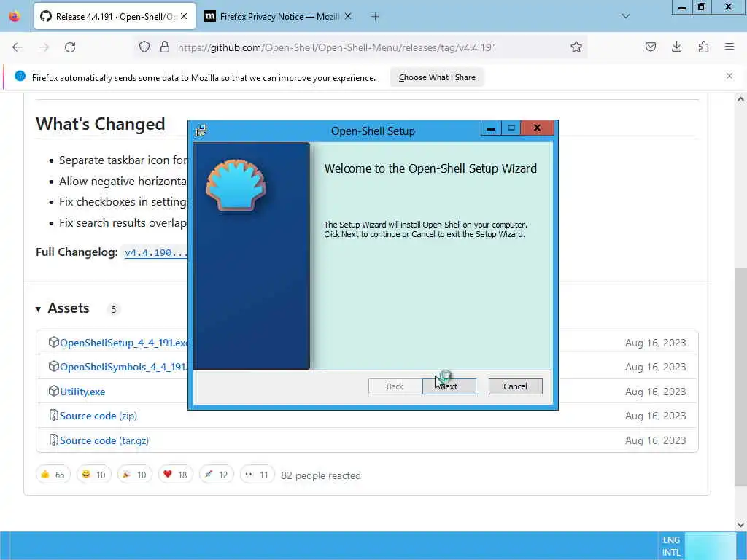Click Cancel in the Open-Shell Setup wizard
The height and width of the screenshot is (560, 747).
click(515, 386)
